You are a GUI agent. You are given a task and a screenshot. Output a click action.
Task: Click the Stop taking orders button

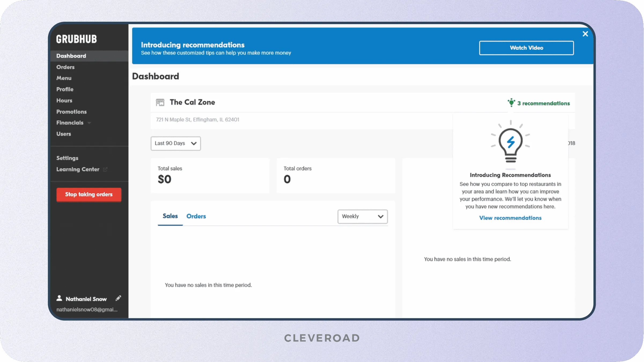tap(89, 194)
